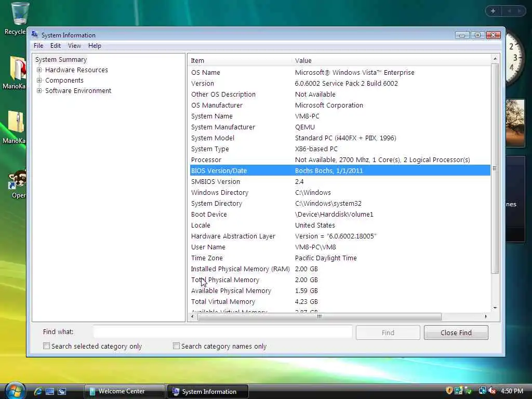Image resolution: width=532 pixels, height=399 pixels.
Task: Select the OS Name row
Action: click(x=340, y=72)
